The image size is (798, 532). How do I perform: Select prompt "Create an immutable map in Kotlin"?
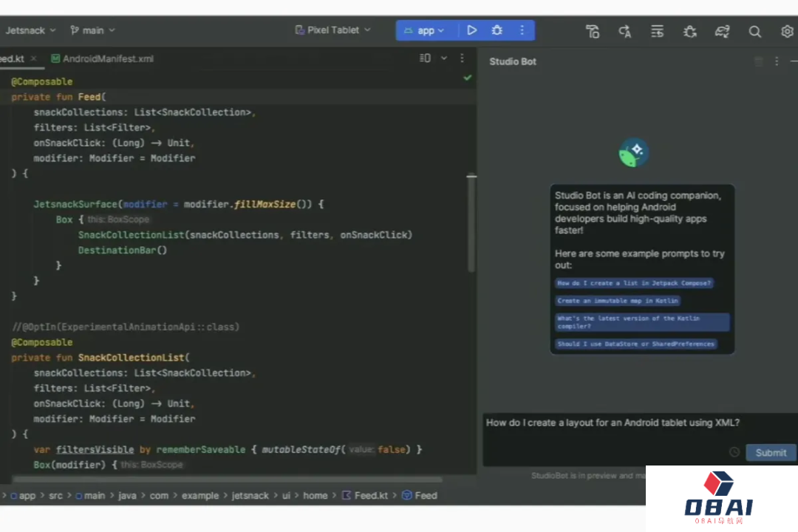[617, 301]
